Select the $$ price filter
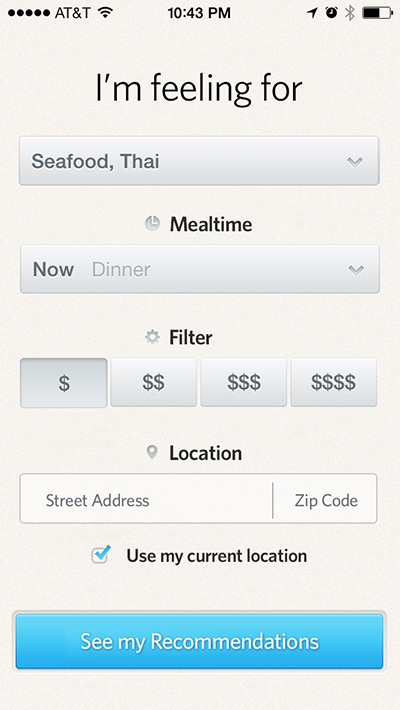 154,383
